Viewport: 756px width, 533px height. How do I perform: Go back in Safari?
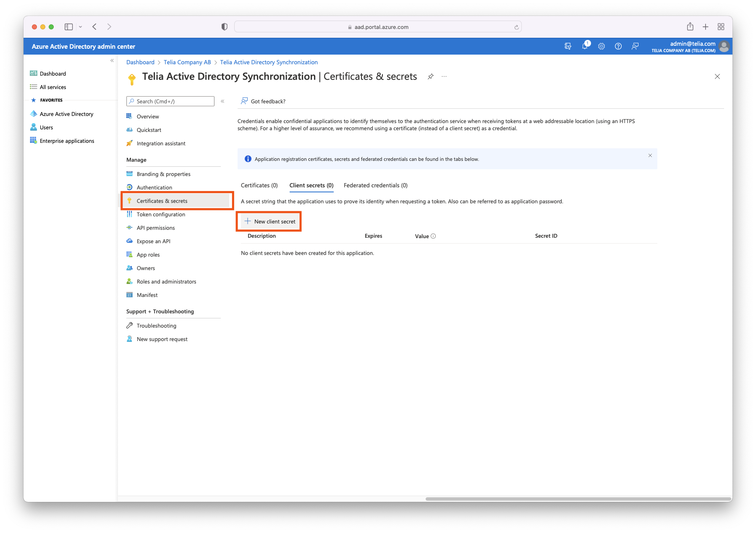coord(94,26)
